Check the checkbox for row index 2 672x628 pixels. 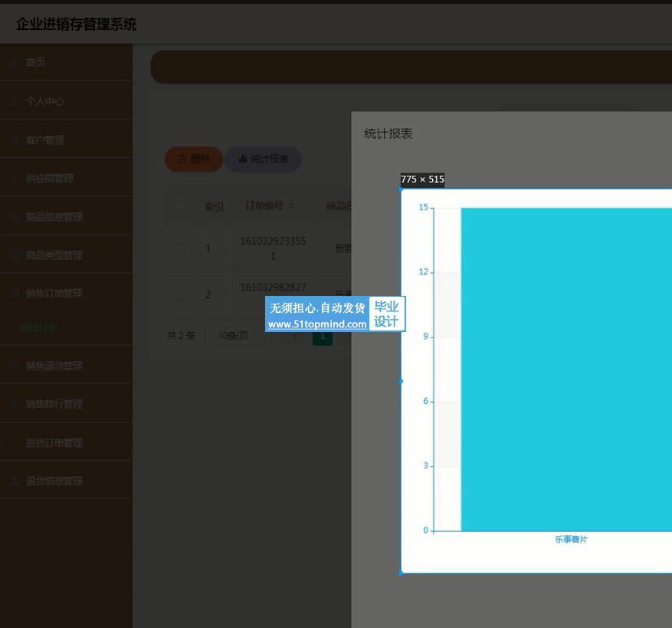point(181,295)
